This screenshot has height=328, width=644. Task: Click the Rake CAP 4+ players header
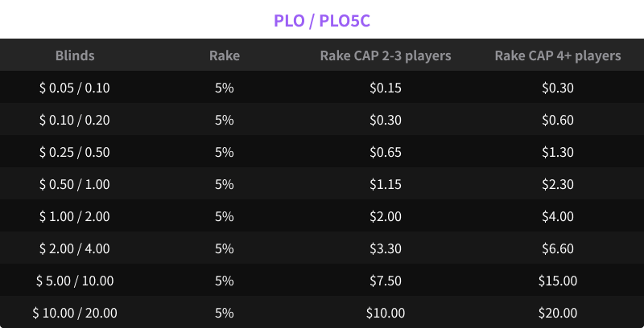(x=558, y=55)
